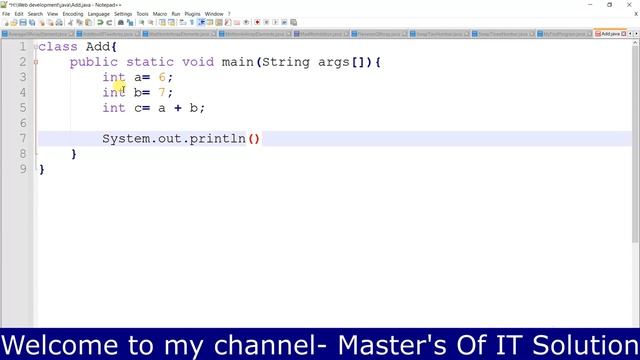Click the Cut scissors icon
The height and width of the screenshot is (360, 640).
(70, 22)
